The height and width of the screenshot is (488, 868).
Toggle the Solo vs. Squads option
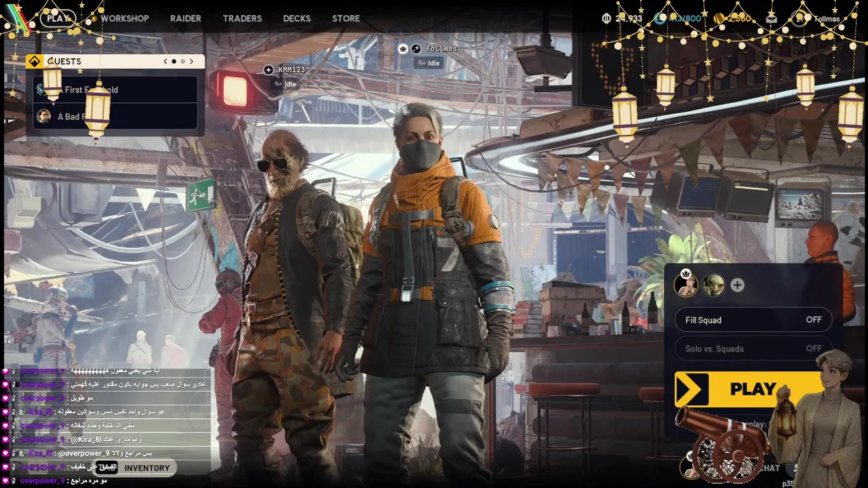pyautogui.click(x=753, y=348)
